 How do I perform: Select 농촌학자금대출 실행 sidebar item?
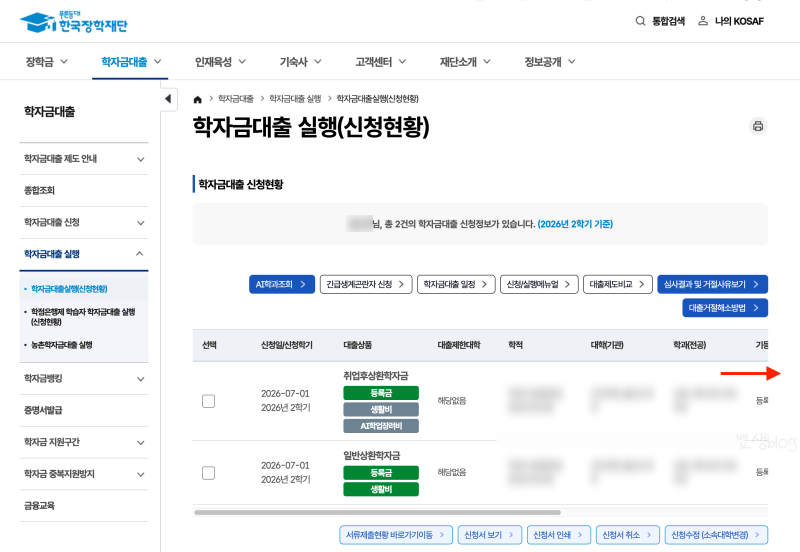[x=62, y=345]
